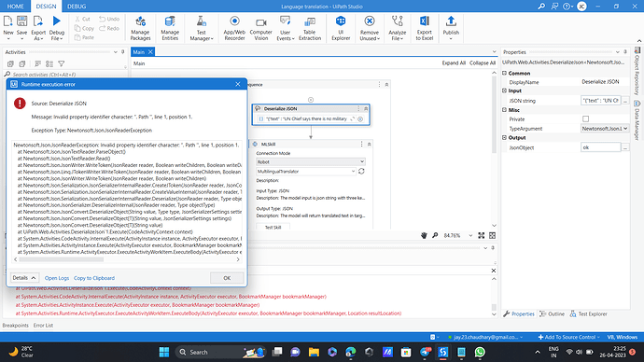The image size is (644, 362).
Task: Click the designer search magnifier icon
Action: [x=435, y=235]
